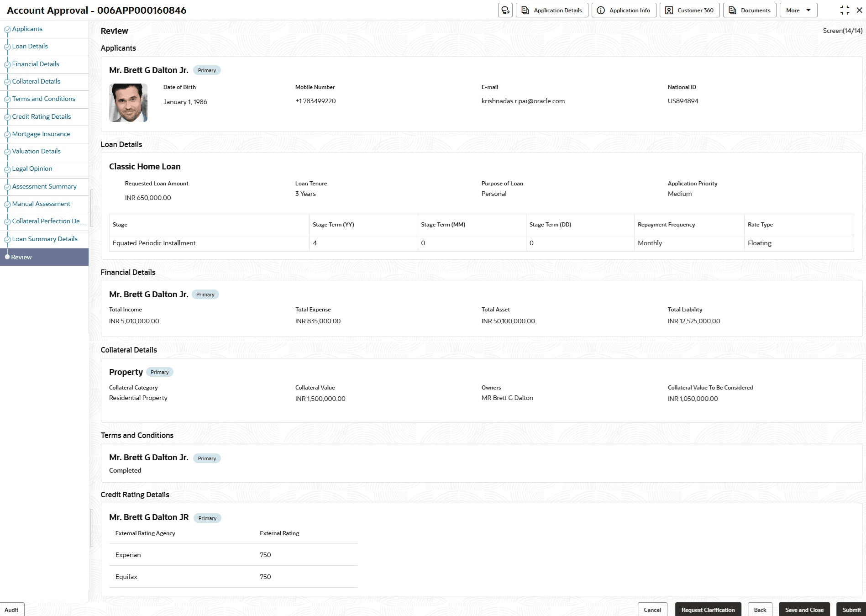Viewport: 866px width, 616px height.
Task: Click the National ID value US894894
Action: point(683,101)
